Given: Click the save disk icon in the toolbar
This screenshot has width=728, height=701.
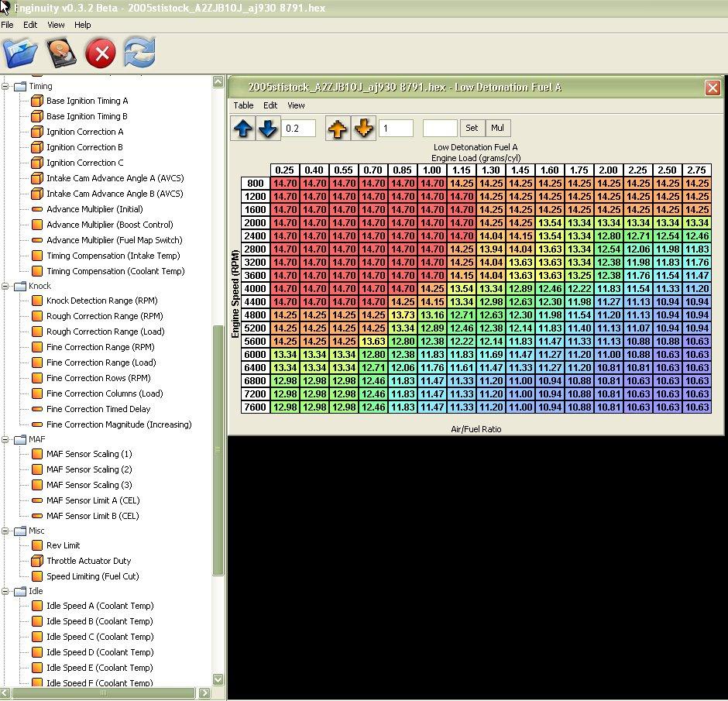Looking at the screenshot, I should [x=61, y=53].
